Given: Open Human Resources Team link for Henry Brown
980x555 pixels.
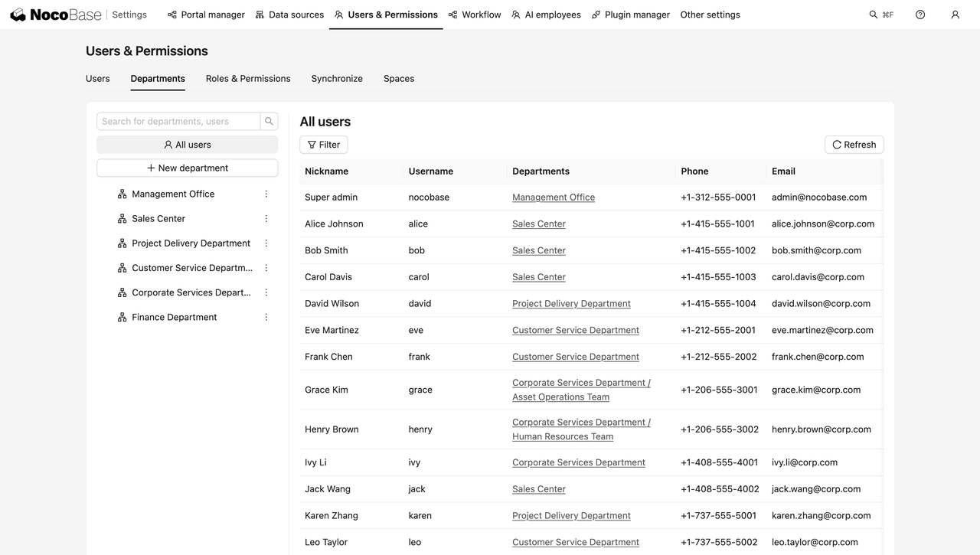Looking at the screenshot, I should tap(563, 436).
